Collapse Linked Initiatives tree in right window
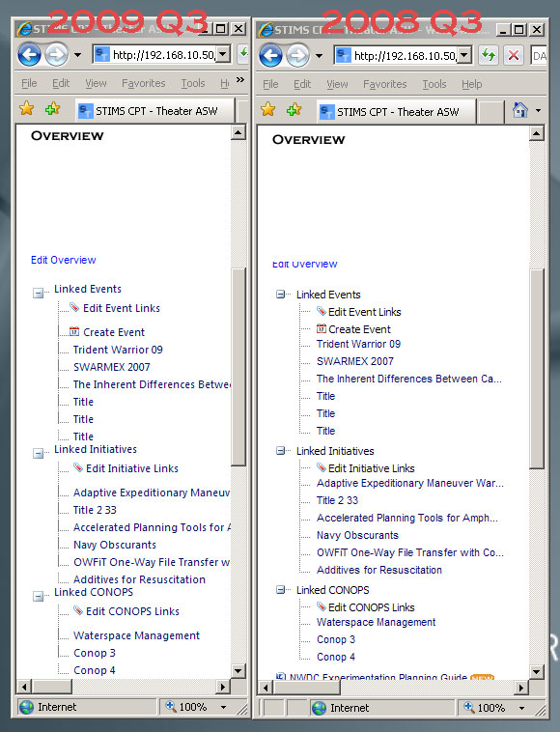Image resolution: width=560 pixels, height=732 pixels. pos(280,450)
